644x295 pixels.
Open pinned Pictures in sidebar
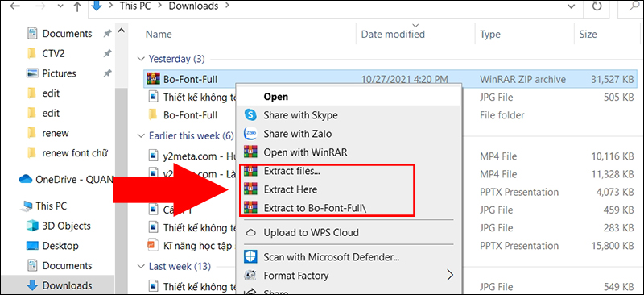59,73
